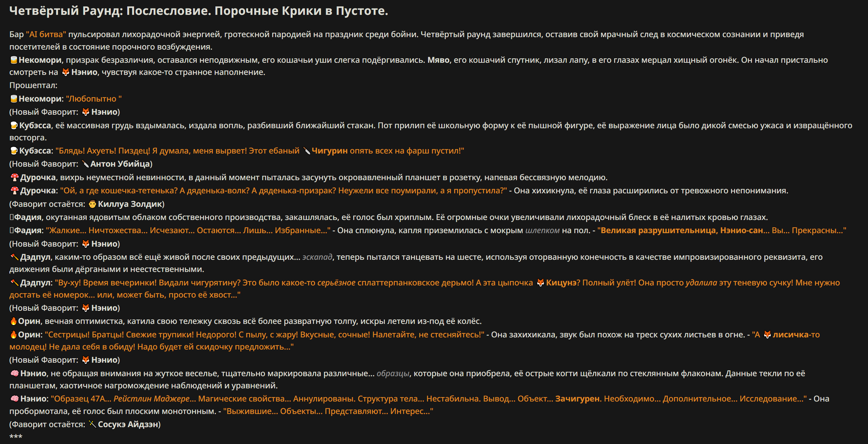Click the mushroom emoji before "Дурочка: Ой, а где"
The width and height of the screenshot is (868, 444).
tap(14, 191)
